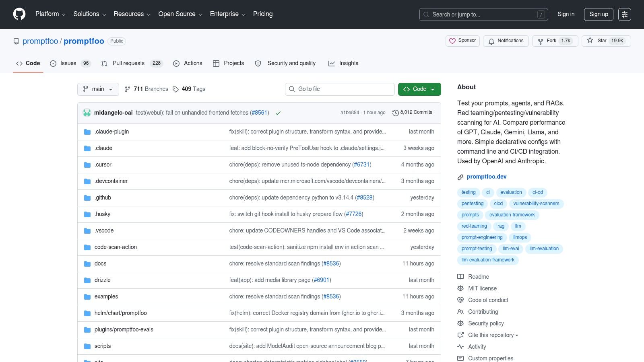Switch to the Pull requests tab

pos(132,64)
